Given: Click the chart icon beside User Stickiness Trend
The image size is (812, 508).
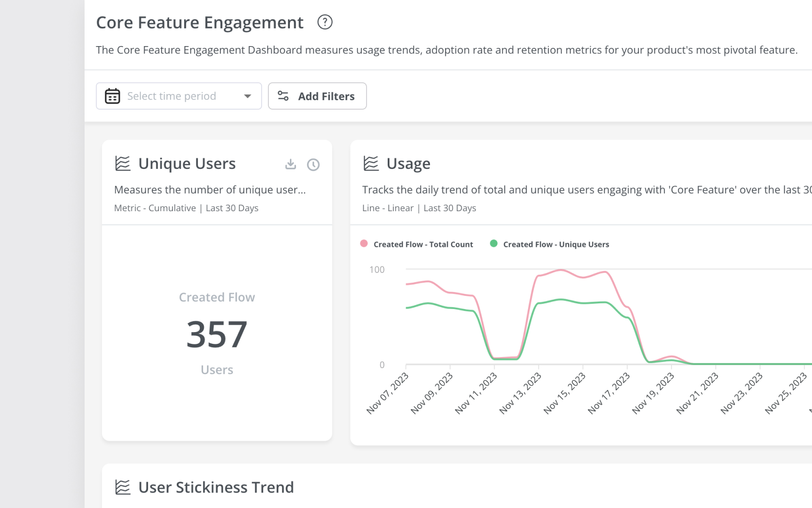Looking at the screenshot, I should pyautogui.click(x=123, y=487).
